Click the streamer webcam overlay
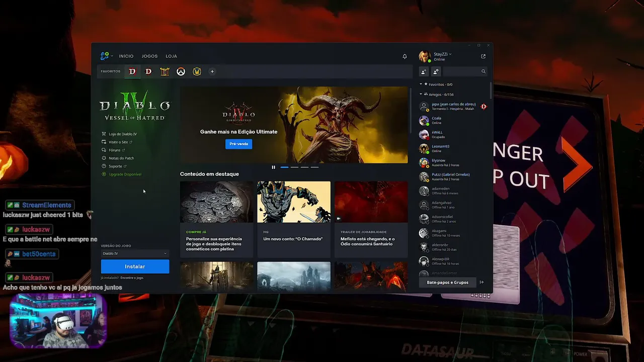Screen dimensions: 644x362 [58, 321]
